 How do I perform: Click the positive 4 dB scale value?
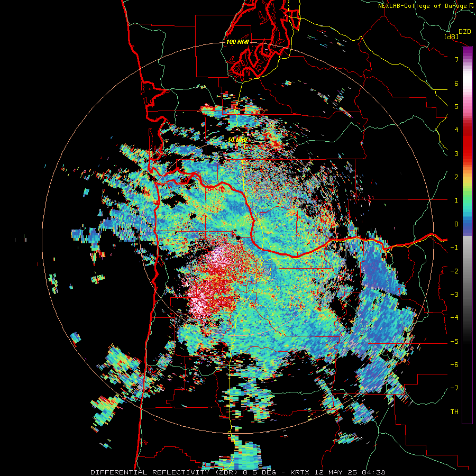[x=456, y=130]
